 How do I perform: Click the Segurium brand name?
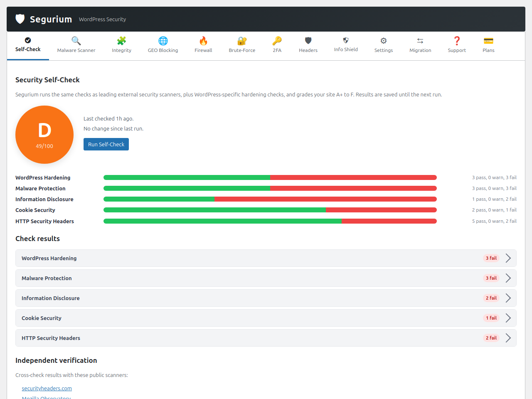pyautogui.click(x=51, y=19)
